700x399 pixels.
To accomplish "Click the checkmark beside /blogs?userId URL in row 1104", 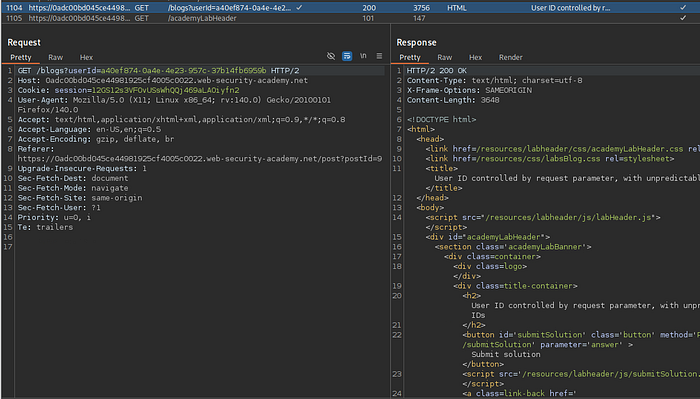I will (x=299, y=8).
